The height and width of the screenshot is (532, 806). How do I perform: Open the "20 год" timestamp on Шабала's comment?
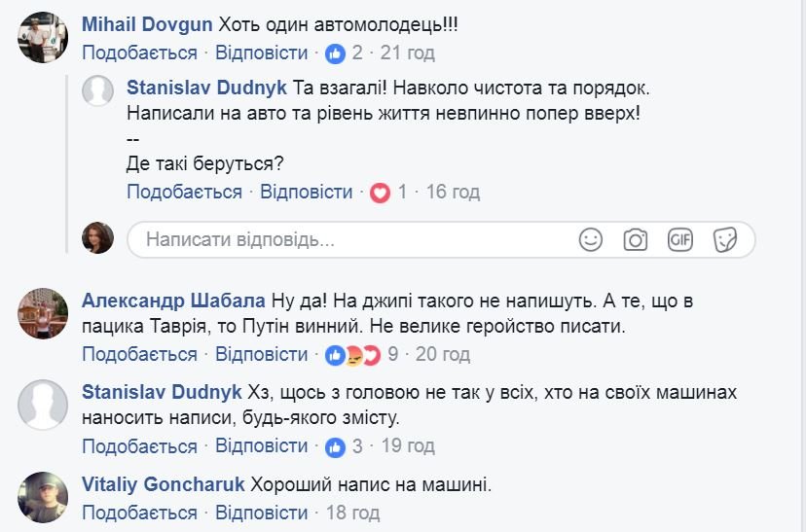(x=443, y=354)
